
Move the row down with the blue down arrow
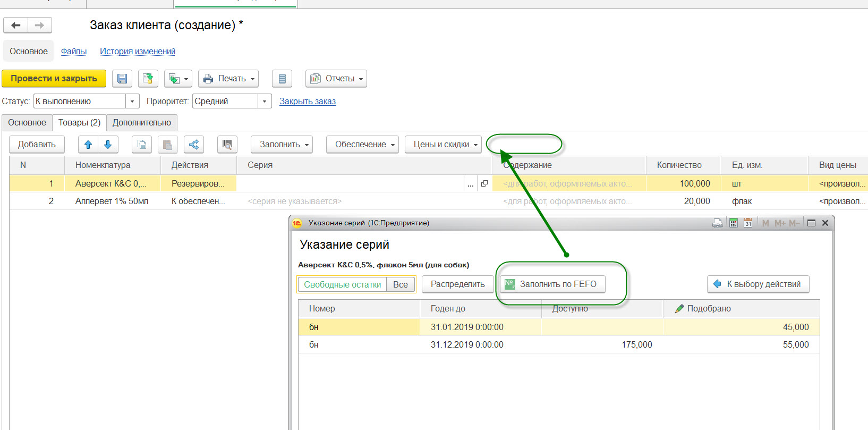point(108,144)
